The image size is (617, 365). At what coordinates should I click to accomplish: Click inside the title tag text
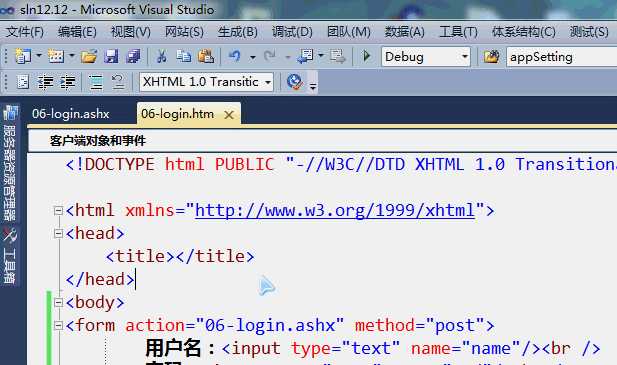(180, 256)
